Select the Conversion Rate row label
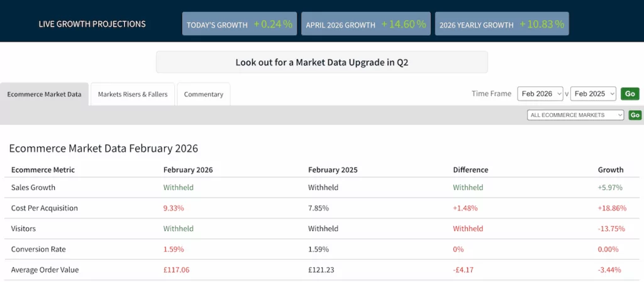Image resolution: width=644 pixels, height=282 pixels. coord(38,249)
